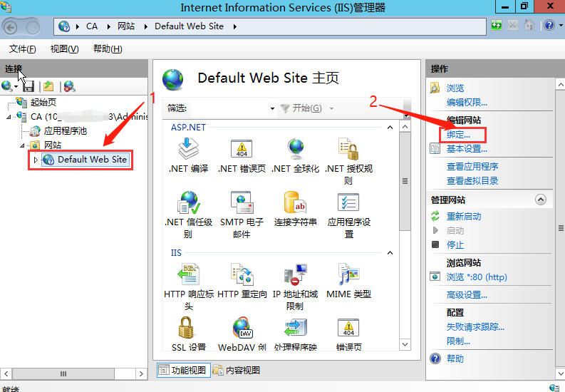Select 应用程序池 in the connections tree
Screen dimensions: 565x392
pyautogui.click(x=66, y=131)
